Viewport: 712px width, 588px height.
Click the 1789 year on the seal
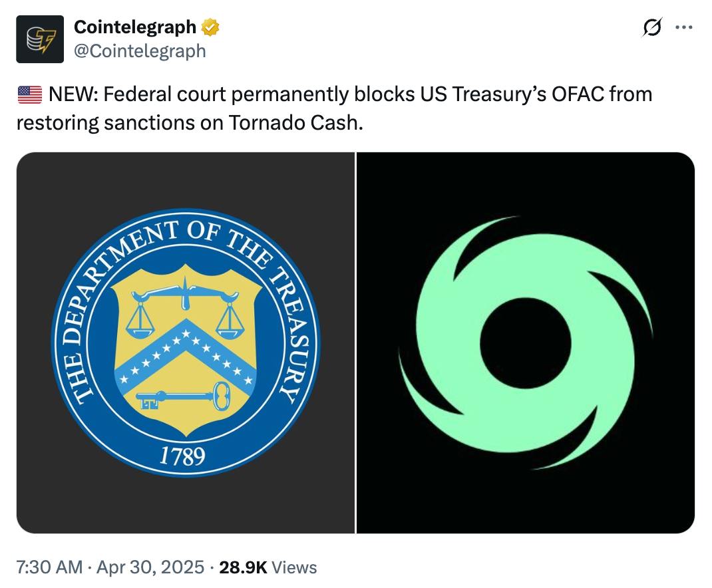[x=182, y=456]
